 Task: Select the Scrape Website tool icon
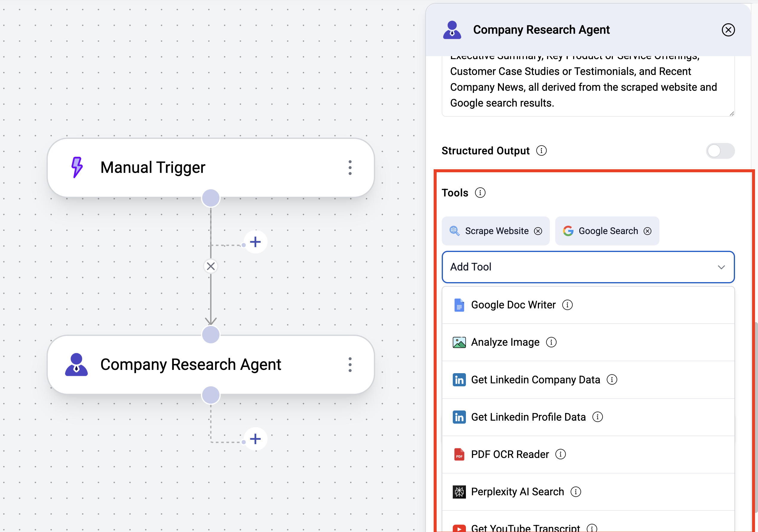[455, 231]
